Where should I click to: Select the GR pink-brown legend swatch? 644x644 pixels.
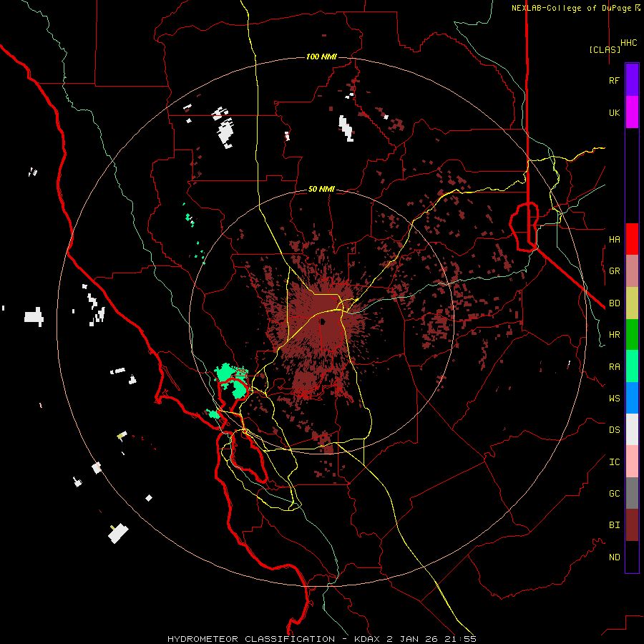click(632, 271)
